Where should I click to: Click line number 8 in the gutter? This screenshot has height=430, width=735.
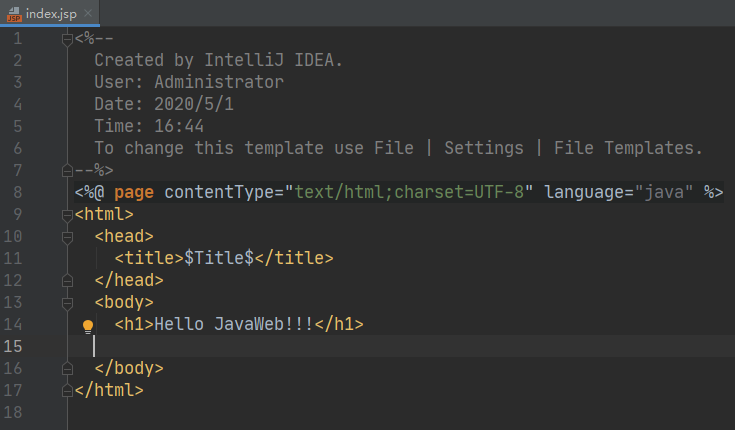[x=19, y=192]
